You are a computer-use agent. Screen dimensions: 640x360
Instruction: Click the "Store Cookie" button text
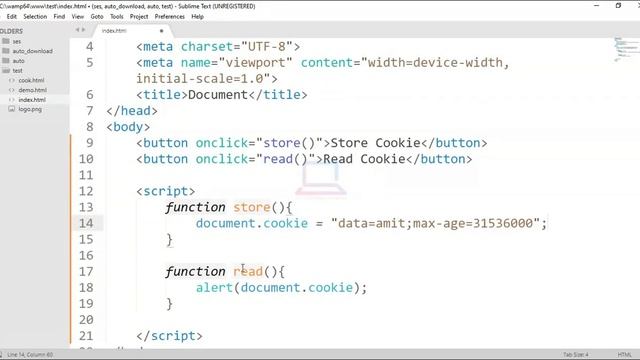click(x=375, y=143)
